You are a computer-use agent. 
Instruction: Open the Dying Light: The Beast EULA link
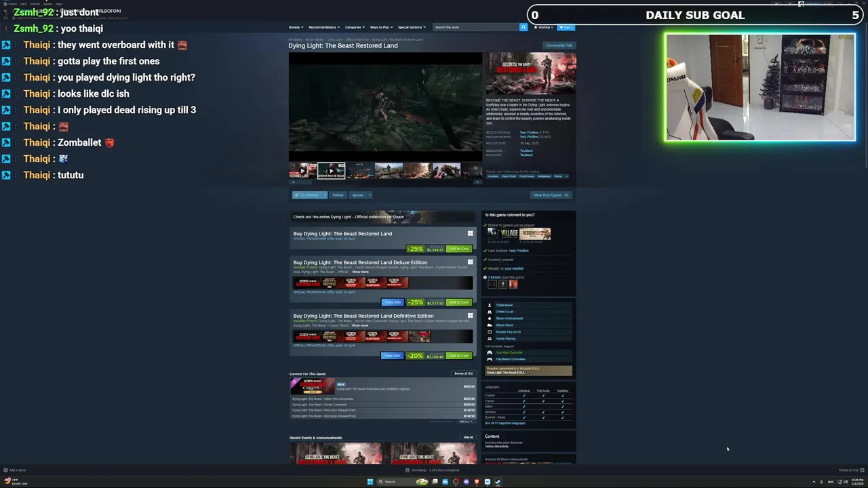click(x=505, y=373)
